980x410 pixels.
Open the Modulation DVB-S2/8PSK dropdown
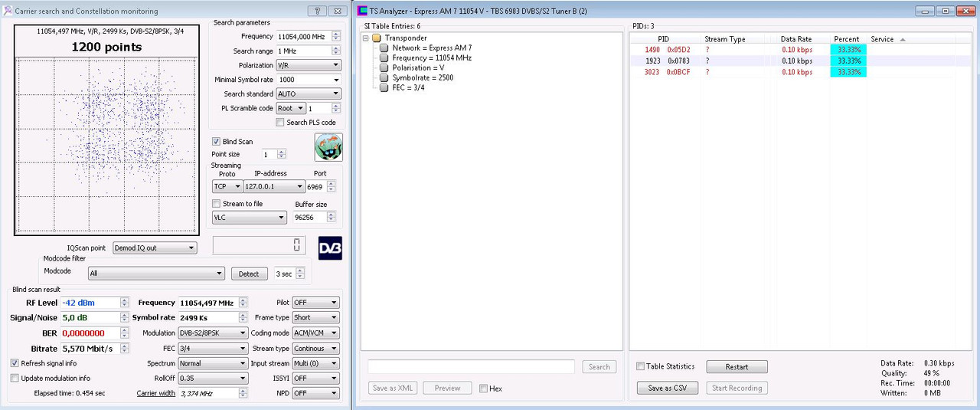click(x=213, y=333)
